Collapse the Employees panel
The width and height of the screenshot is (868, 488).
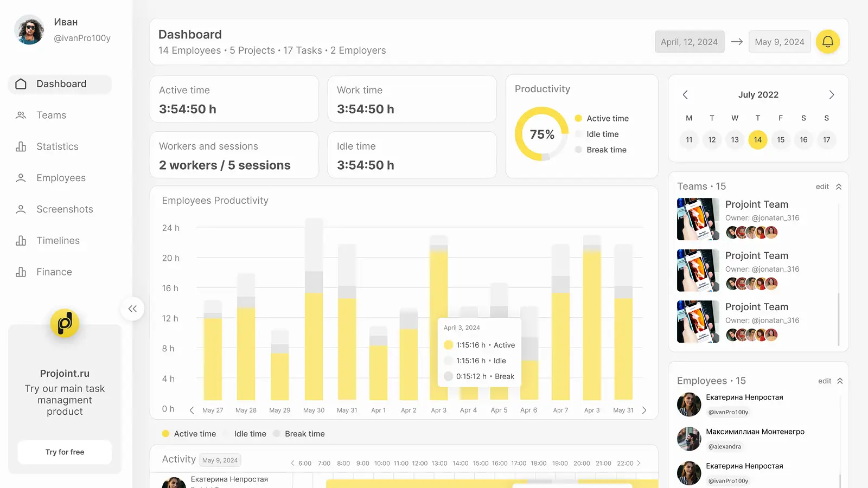click(x=840, y=381)
